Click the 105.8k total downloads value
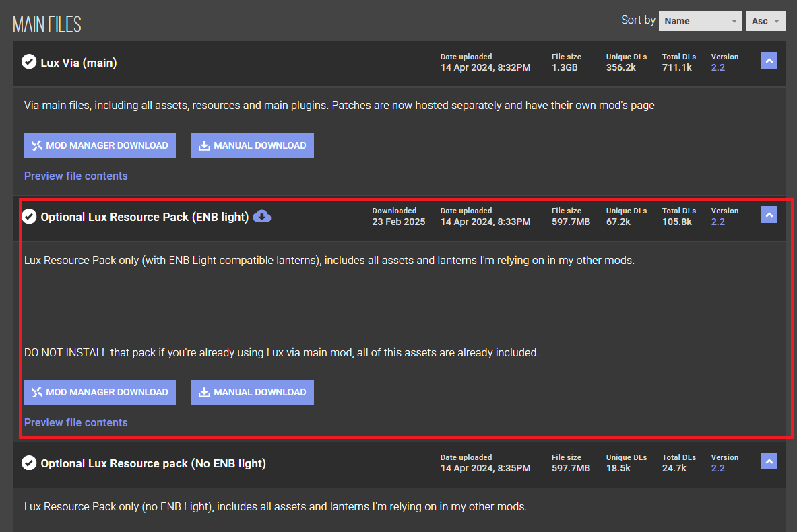797x532 pixels. [676, 222]
